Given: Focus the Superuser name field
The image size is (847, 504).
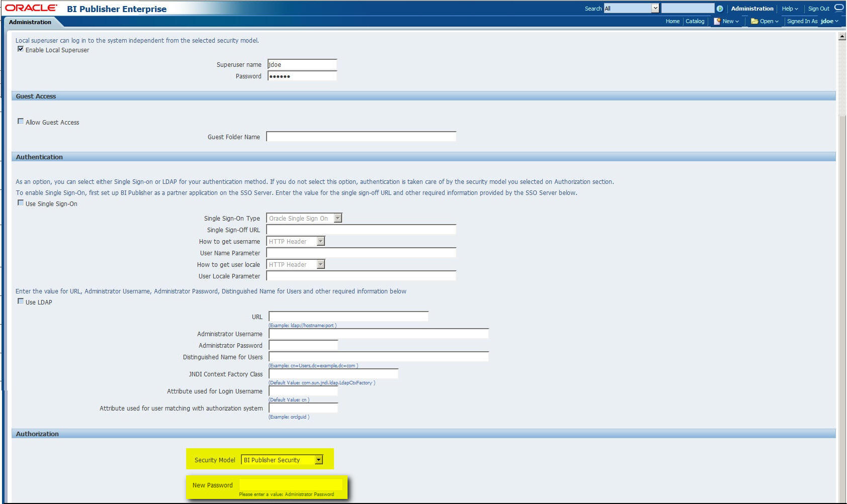Looking at the screenshot, I should pos(302,64).
